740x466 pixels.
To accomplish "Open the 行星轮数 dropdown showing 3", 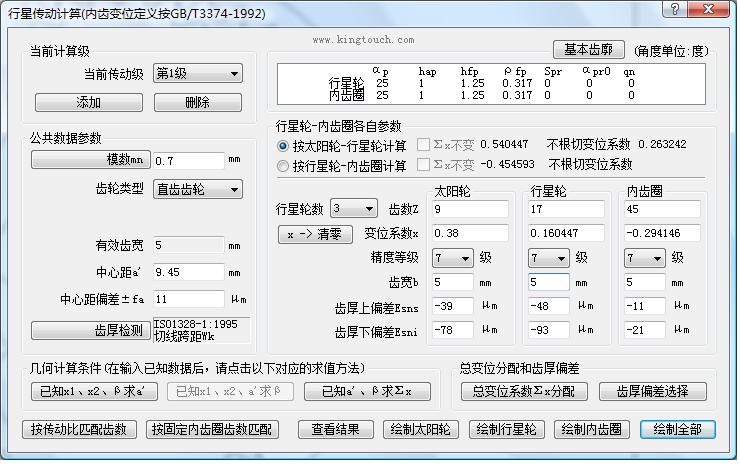I will (353, 208).
